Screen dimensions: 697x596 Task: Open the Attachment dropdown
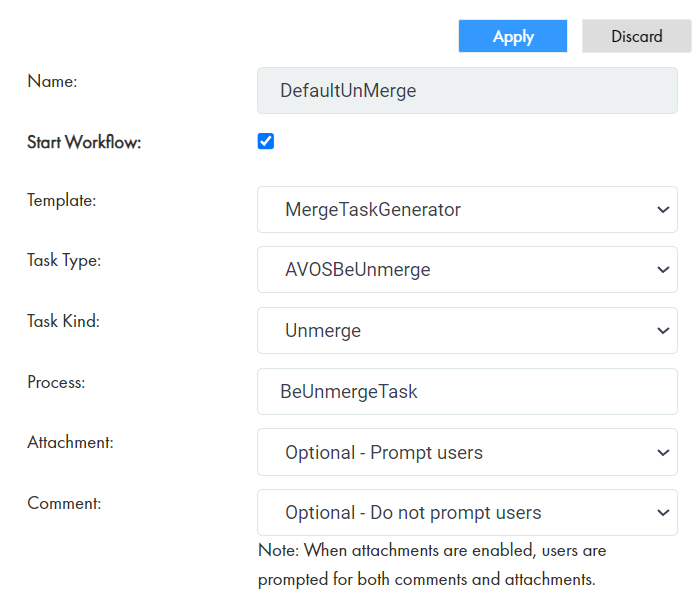click(x=467, y=452)
